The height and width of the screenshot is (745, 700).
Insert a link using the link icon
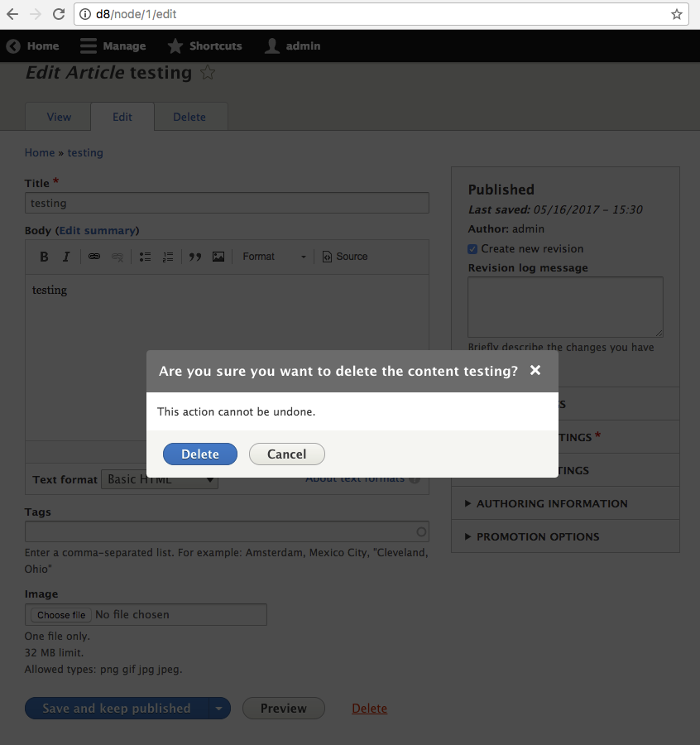tap(94, 257)
